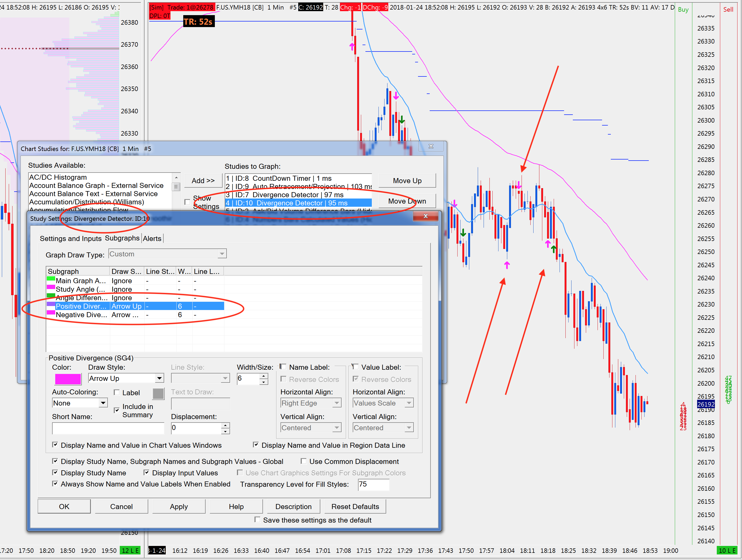The height and width of the screenshot is (560, 742).
Task: Click the magenta Negative Divergence row color square
Action: [51, 313]
